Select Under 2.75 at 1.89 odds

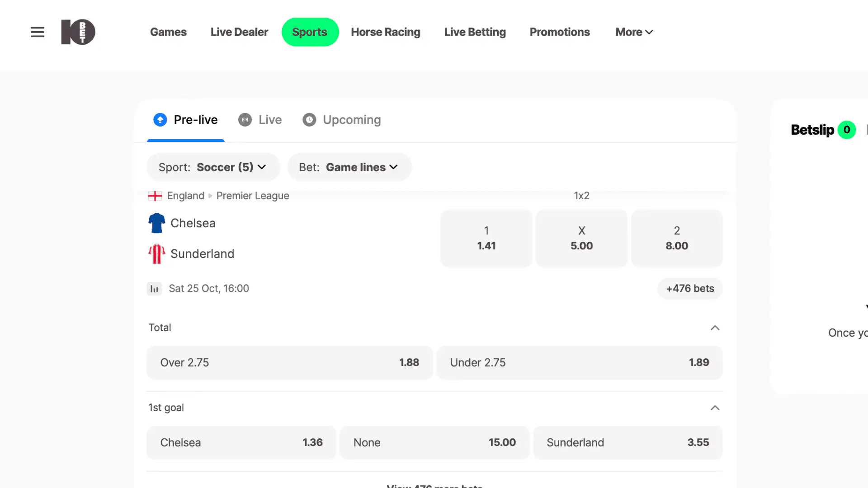(579, 362)
